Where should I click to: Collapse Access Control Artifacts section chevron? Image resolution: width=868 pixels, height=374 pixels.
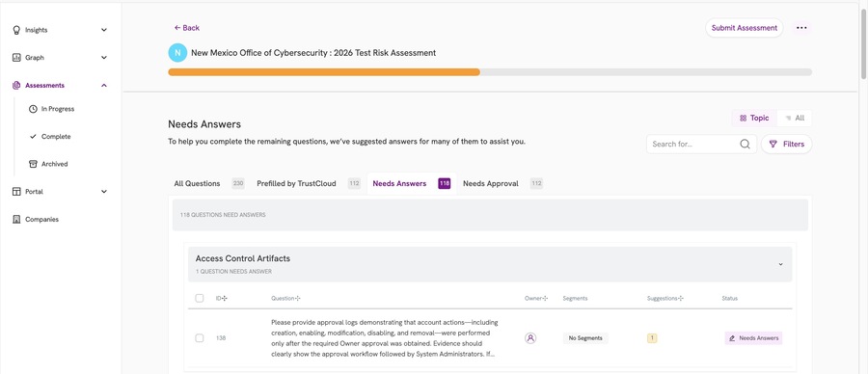[780, 264]
